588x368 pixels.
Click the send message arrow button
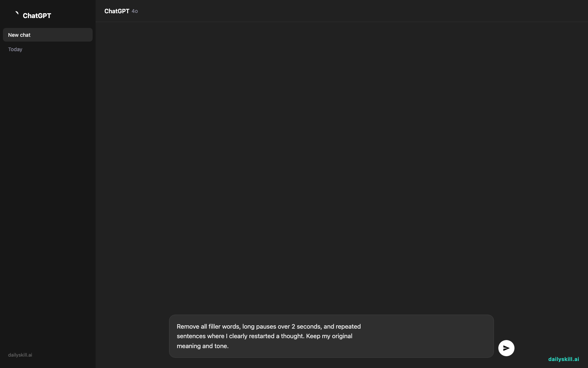[x=506, y=348]
